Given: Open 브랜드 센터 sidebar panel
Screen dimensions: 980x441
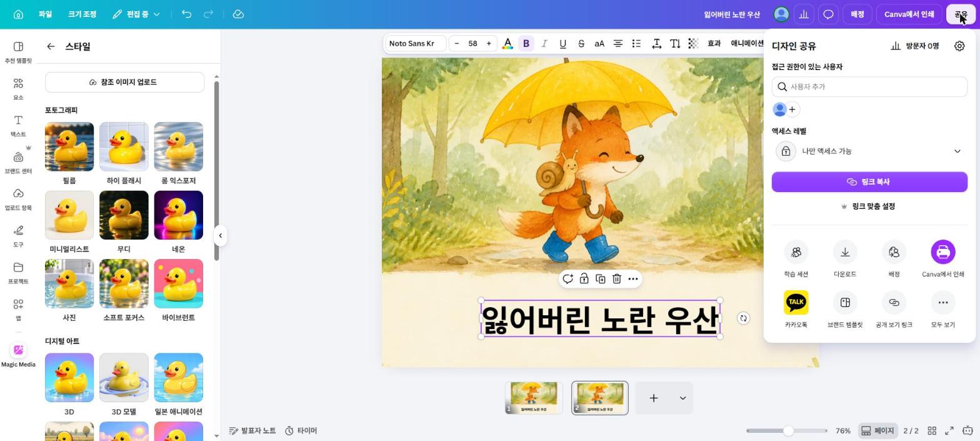Looking at the screenshot, I should tap(18, 163).
